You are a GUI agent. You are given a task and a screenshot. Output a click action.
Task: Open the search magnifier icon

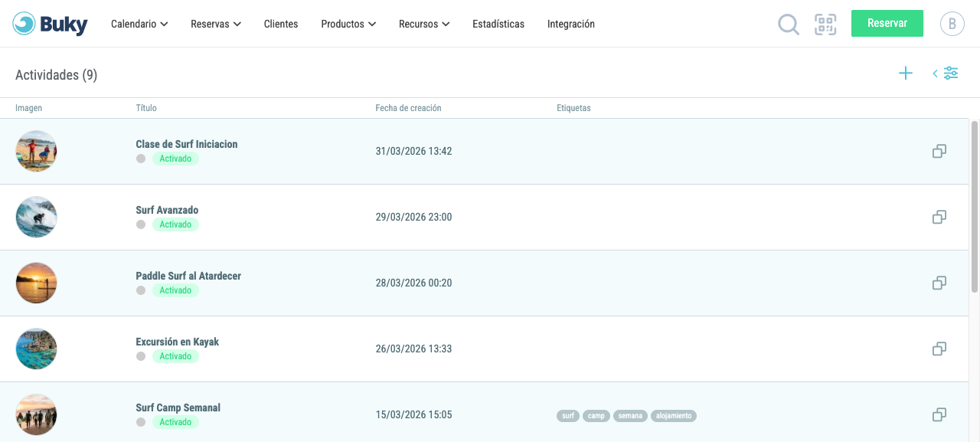[789, 25]
